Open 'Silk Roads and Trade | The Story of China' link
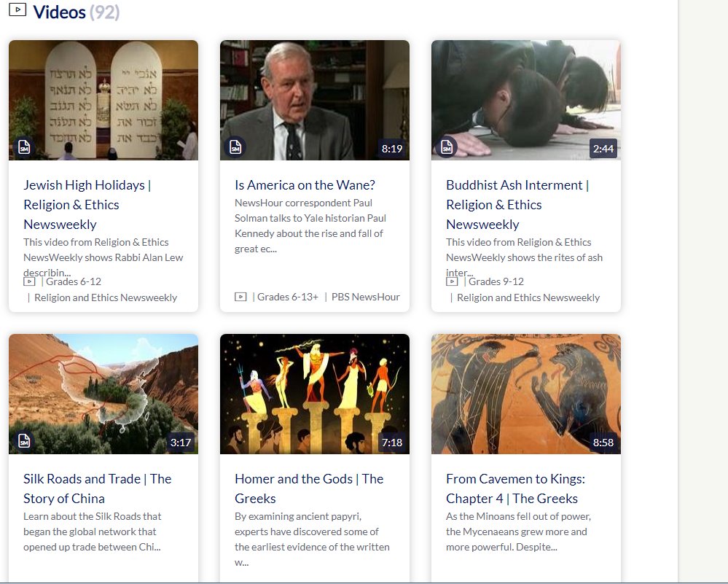The width and height of the screenshot is (728, 584). point(98,488)
